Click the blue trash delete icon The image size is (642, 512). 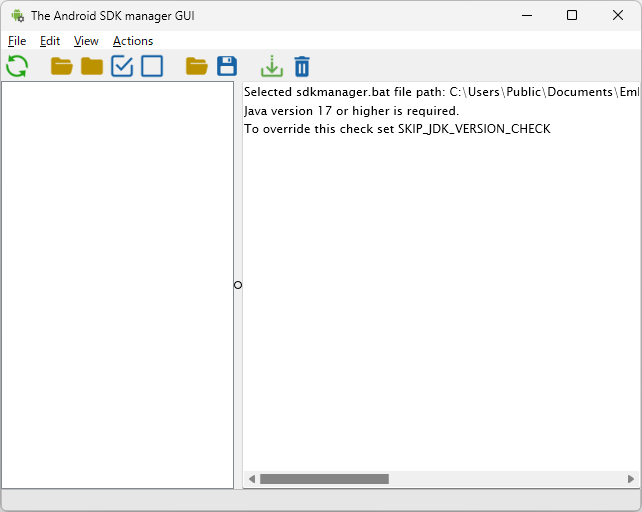pyautogui.click(x=302, y=66)
